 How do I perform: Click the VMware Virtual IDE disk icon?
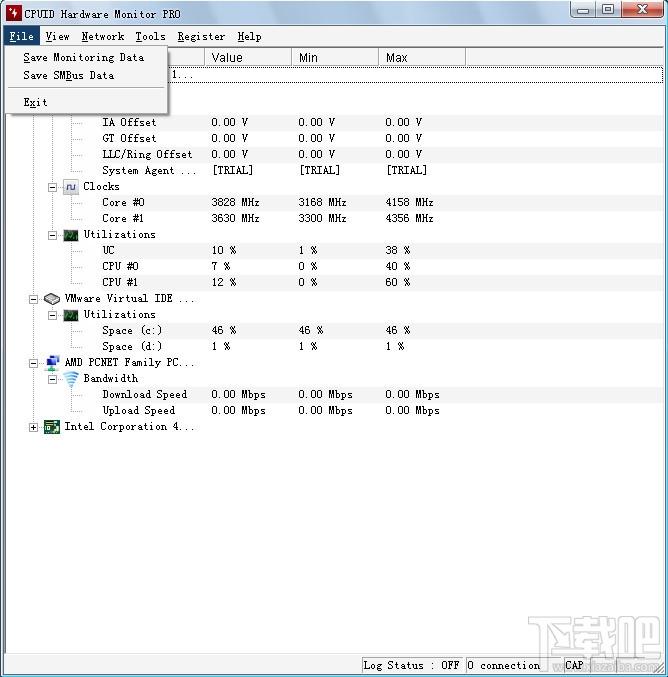click(x=52, y=299)
